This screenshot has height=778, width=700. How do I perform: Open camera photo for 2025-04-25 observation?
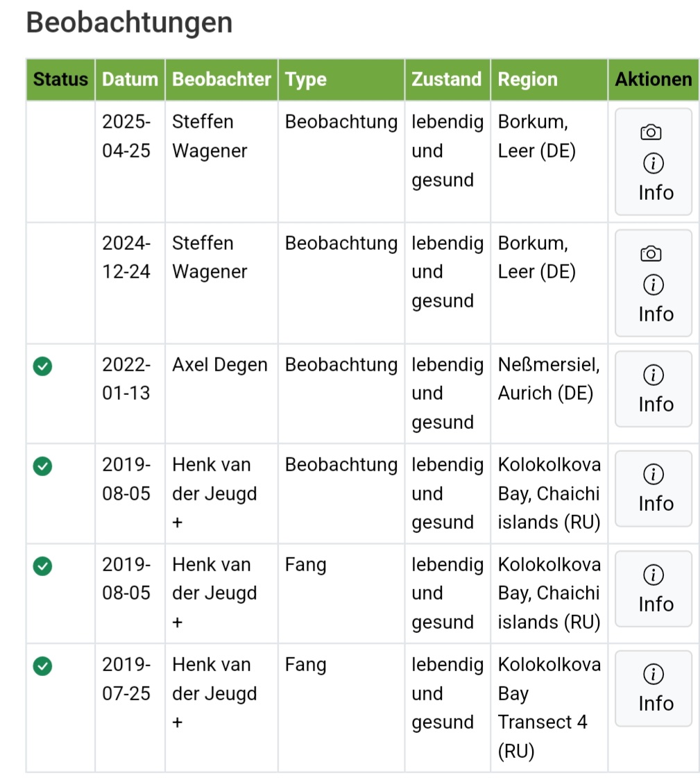(651, 133)
